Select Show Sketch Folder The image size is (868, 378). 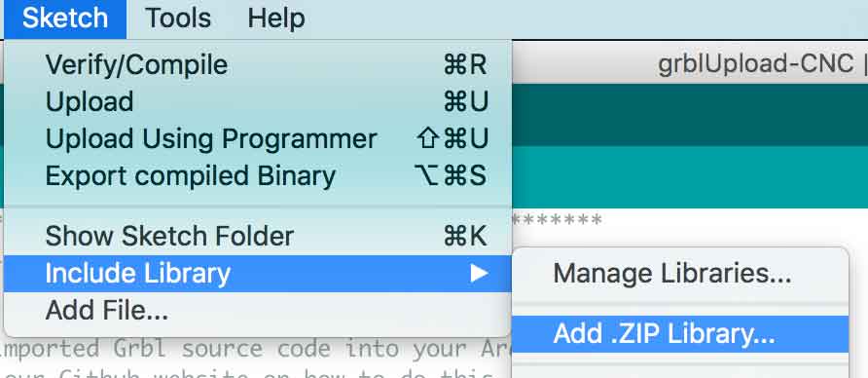click(258, 237)
